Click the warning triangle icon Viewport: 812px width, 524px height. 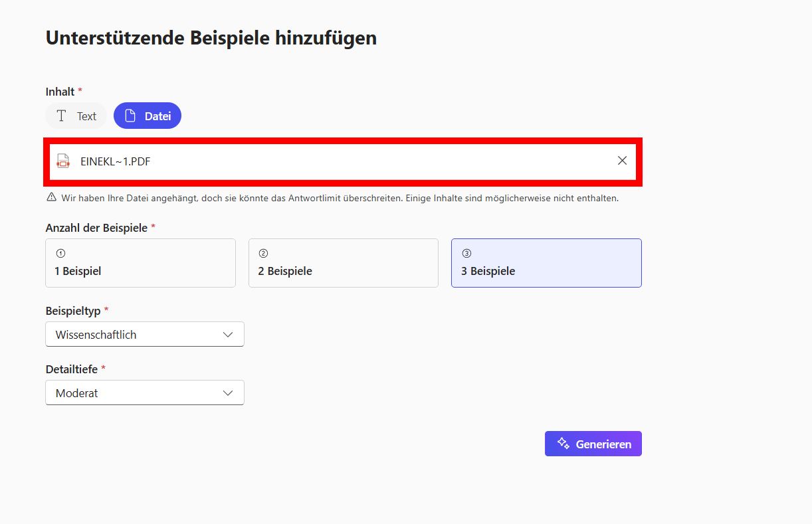[x=51, y=197]
